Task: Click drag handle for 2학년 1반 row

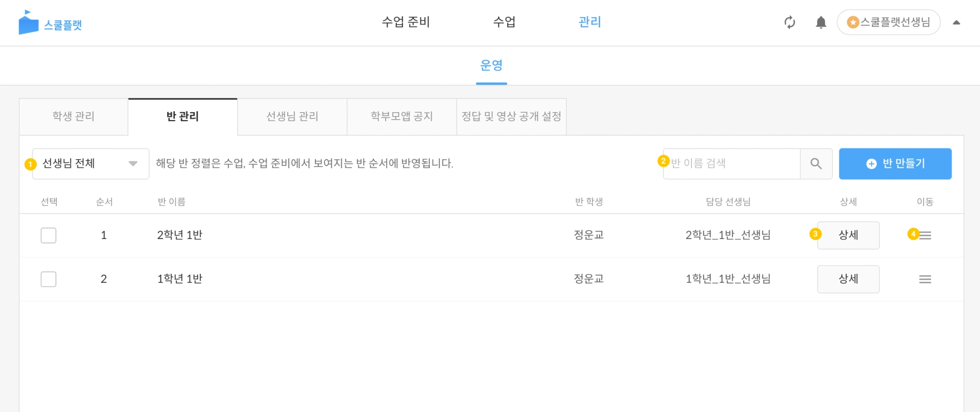Action: (925, 235)
